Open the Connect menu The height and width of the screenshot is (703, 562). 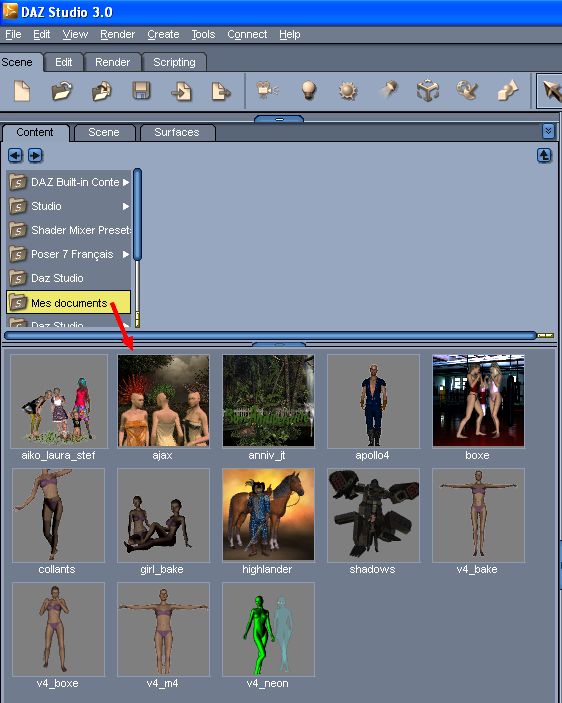(x=247, y=35)
